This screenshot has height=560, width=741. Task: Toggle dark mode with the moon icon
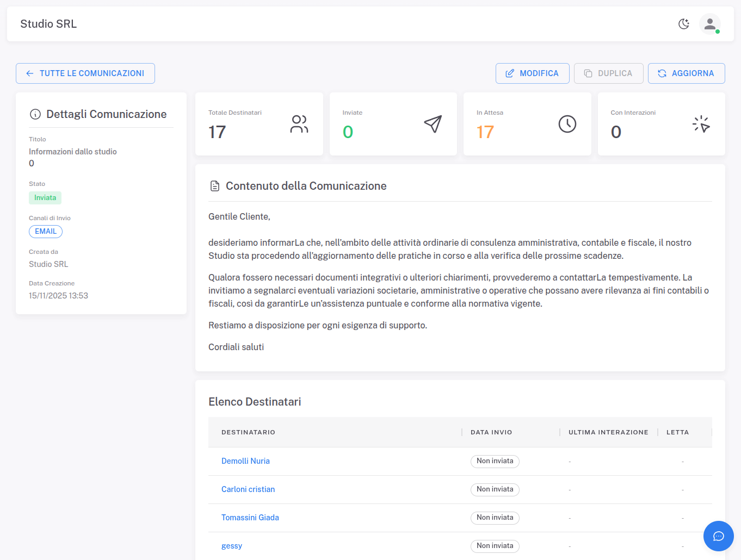[684, 24]
